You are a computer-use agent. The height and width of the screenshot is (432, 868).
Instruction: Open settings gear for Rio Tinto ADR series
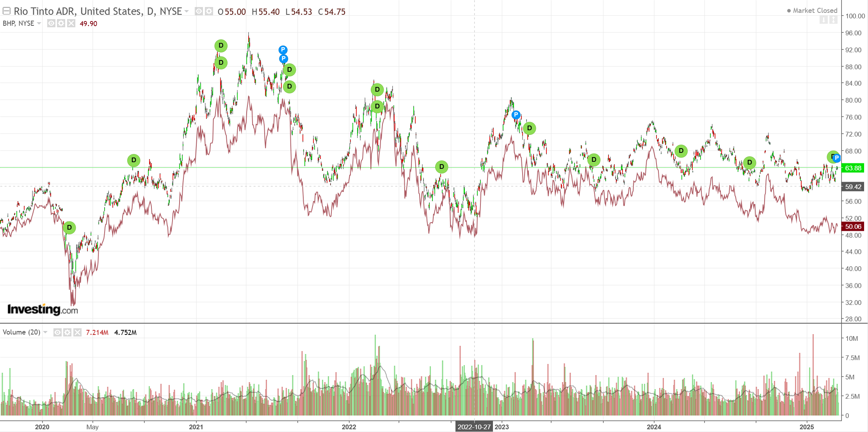coord(209,11)
